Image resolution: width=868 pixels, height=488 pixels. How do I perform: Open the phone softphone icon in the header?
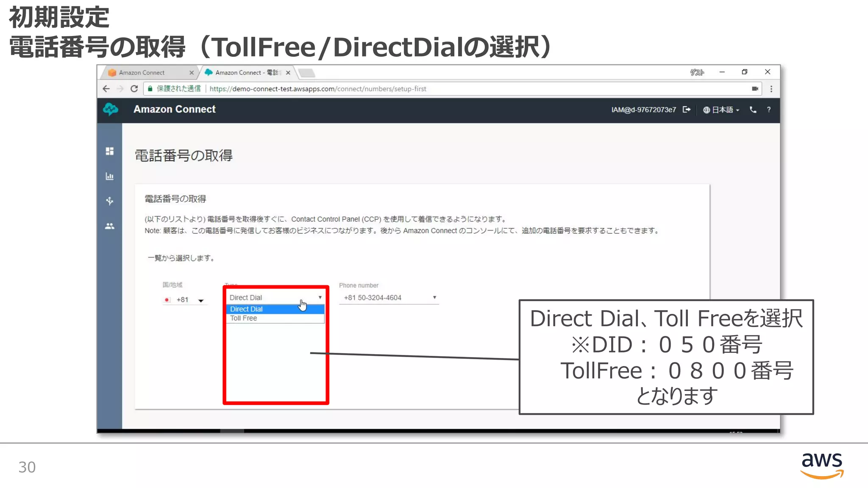753,110
